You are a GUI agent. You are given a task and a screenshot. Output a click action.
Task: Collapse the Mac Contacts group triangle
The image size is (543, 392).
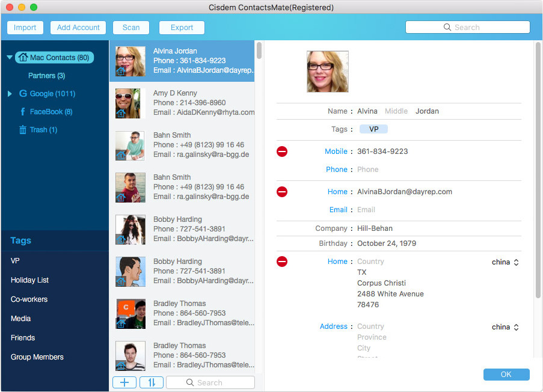click(10, 57)
